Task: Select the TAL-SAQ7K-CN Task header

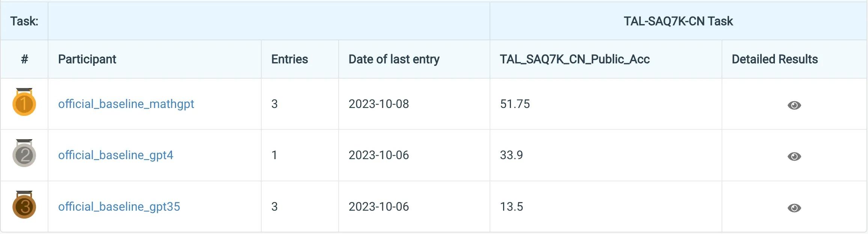Action: (x=678, y=21)
